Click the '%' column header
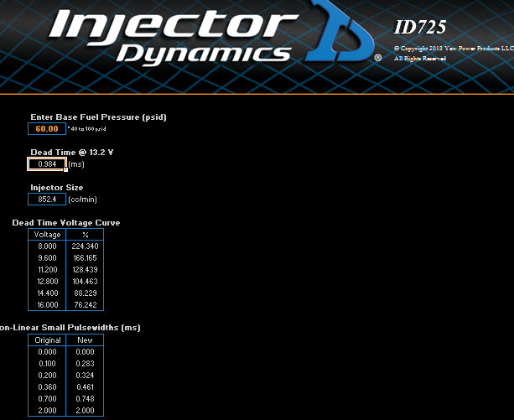This screenshot has width=514, height=420. click(85, 235)
